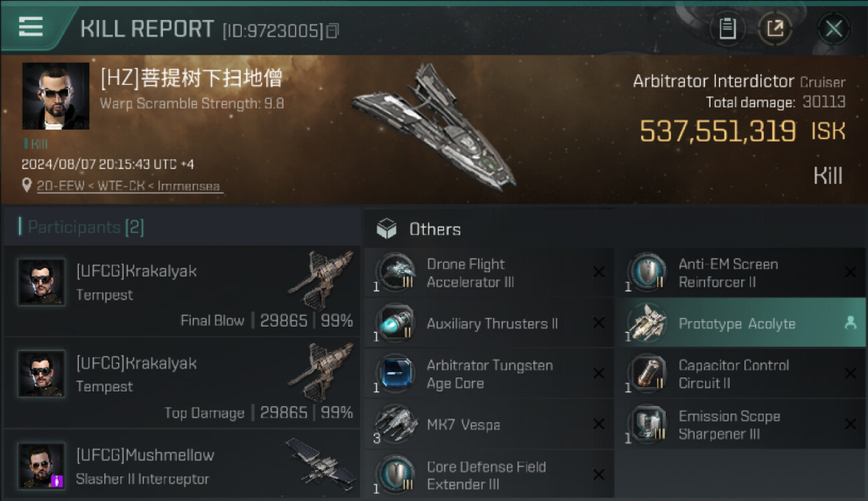Click the share export icon

click(x=775, y=29)
